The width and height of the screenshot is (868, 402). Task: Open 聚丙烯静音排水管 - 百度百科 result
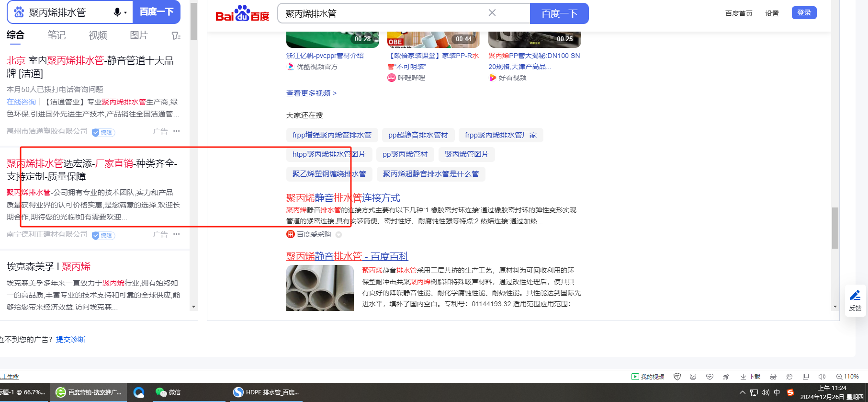(347, 256)
